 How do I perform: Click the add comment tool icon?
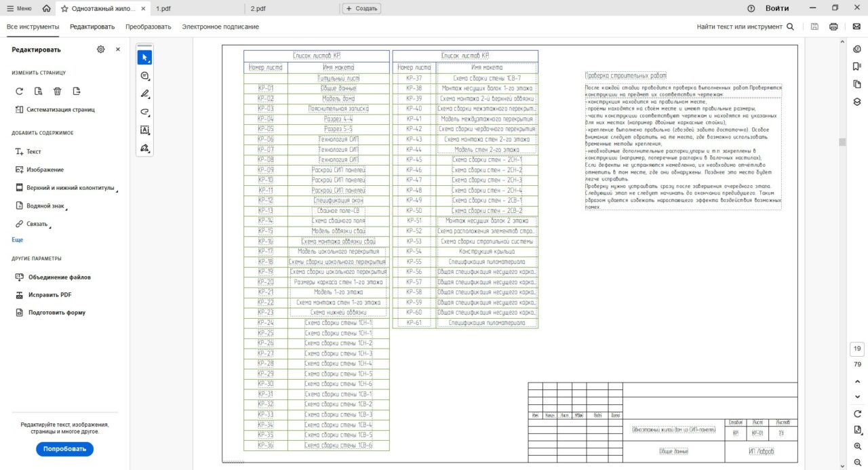145,76
